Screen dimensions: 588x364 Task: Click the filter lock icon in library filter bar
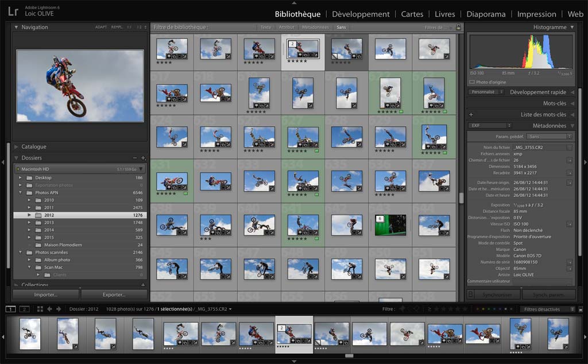458,27
